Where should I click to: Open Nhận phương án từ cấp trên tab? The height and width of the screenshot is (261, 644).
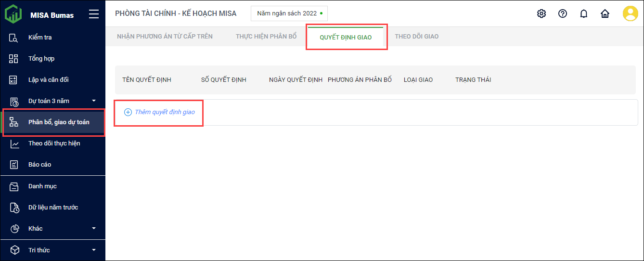click(165, 37)
